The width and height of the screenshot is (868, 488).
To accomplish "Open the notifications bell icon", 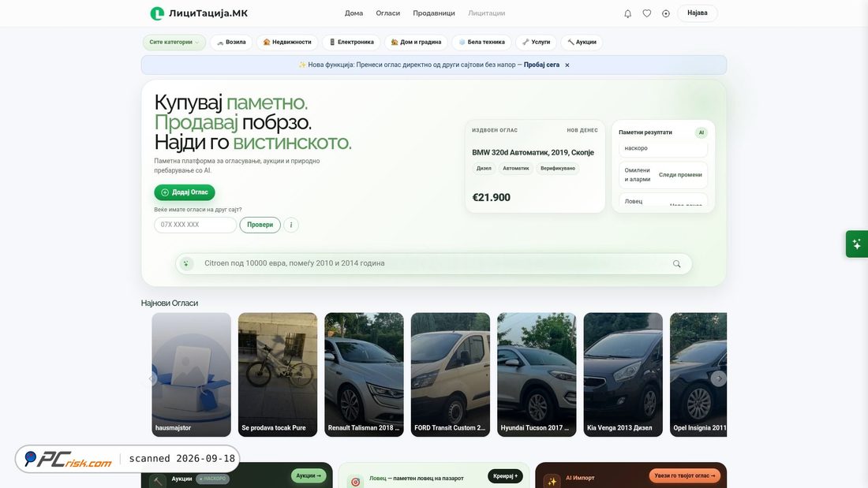I will [628, 13].
